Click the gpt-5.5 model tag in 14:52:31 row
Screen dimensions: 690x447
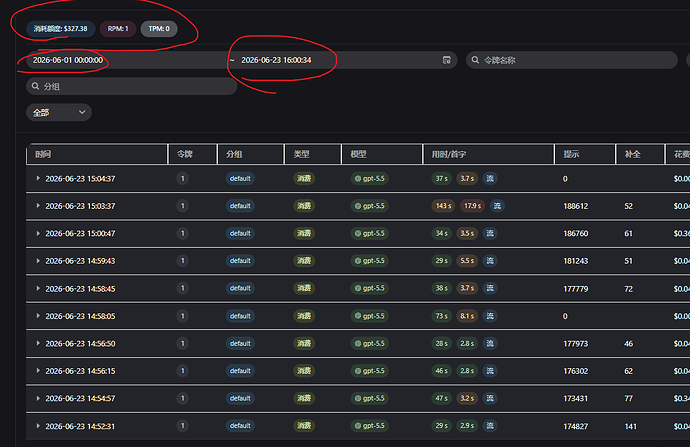370,426
